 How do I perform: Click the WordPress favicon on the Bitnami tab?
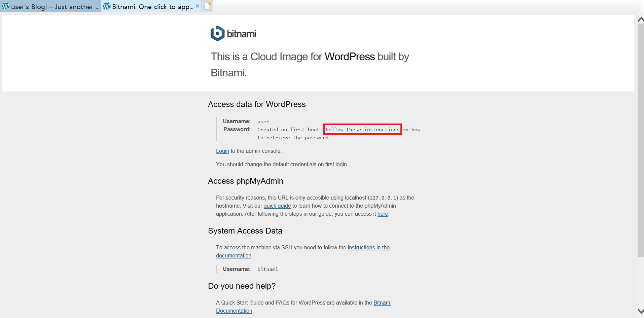107,6
